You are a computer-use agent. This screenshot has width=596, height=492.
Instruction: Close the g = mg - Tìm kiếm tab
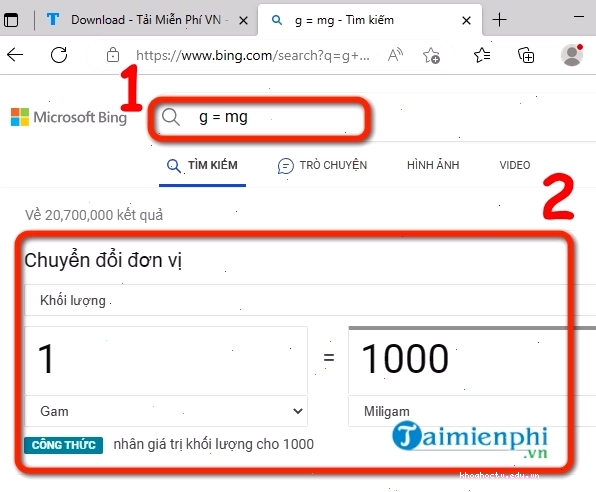pos(466,21)
